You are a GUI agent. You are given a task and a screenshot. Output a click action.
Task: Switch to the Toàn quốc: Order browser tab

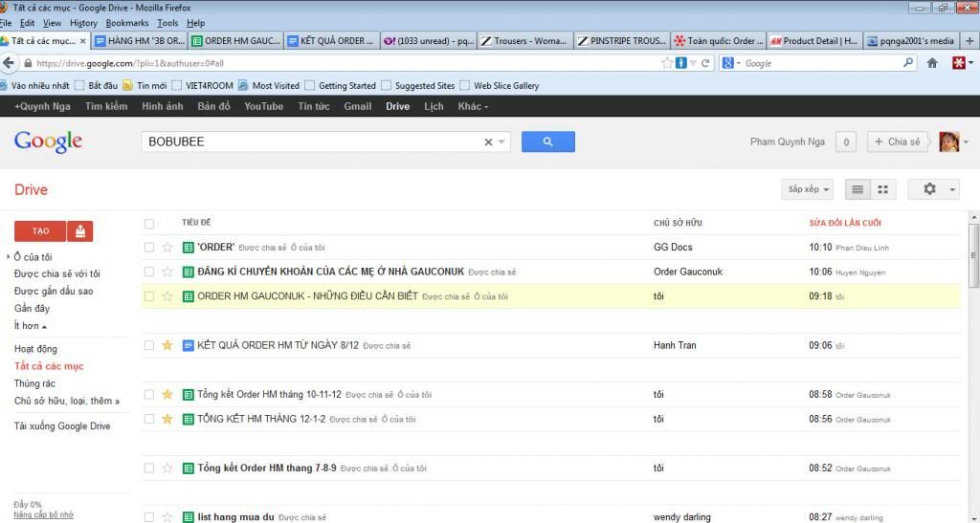[717, 41]
